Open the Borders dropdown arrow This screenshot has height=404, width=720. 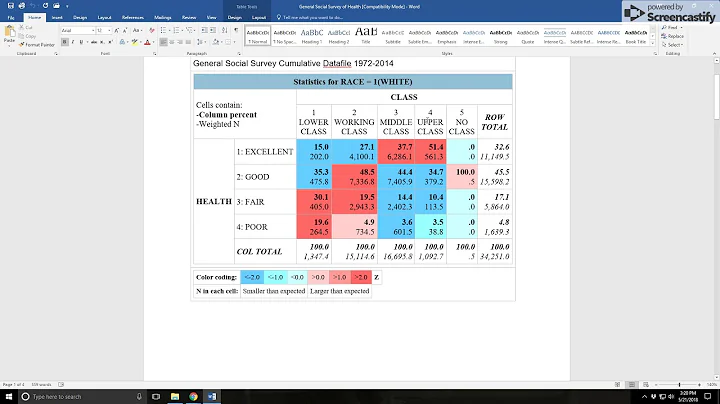pyautogui.click(x=234, y=42)
